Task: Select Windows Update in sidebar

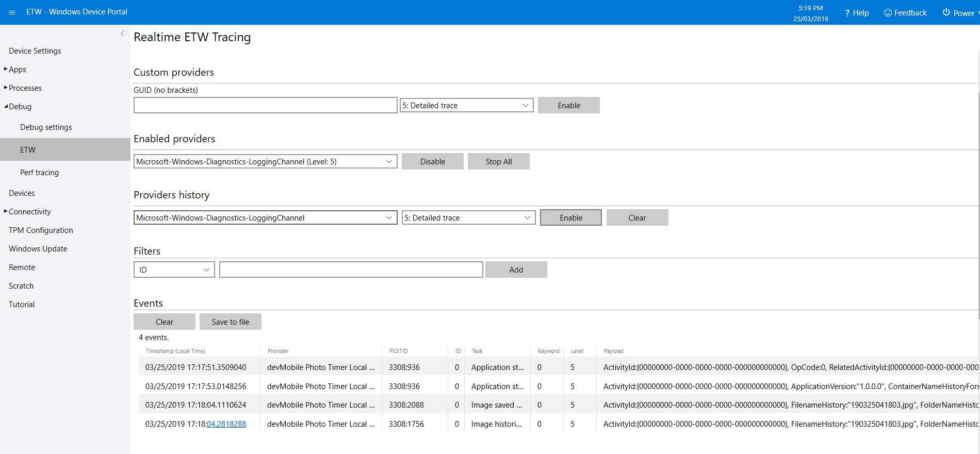Action: click(x=38, y=249)
